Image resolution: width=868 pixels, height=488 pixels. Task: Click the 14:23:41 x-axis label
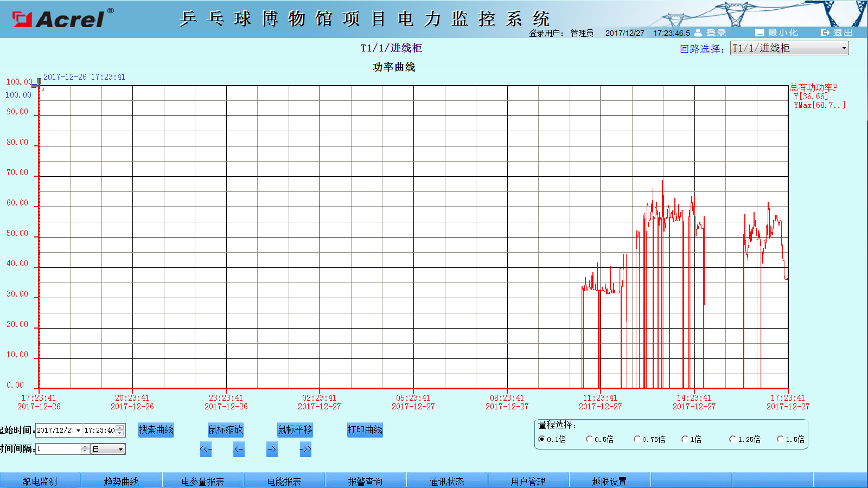pos(694,398)
